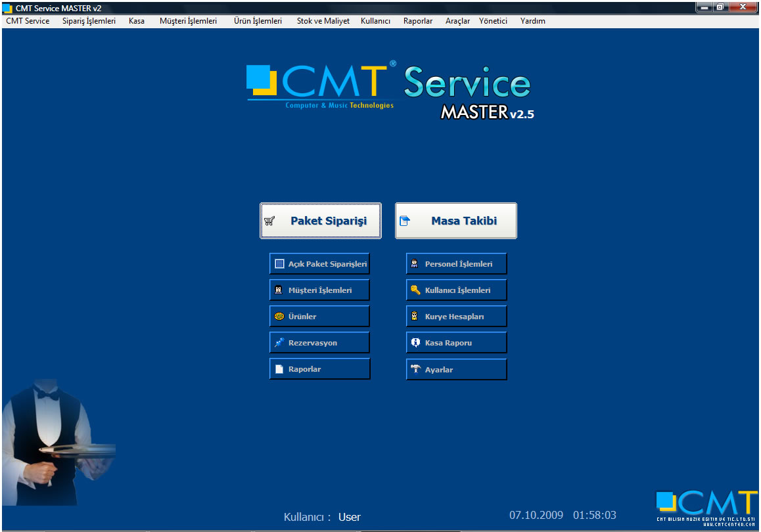
Task: Open the Araçlar menu
Action: [457, 21]
